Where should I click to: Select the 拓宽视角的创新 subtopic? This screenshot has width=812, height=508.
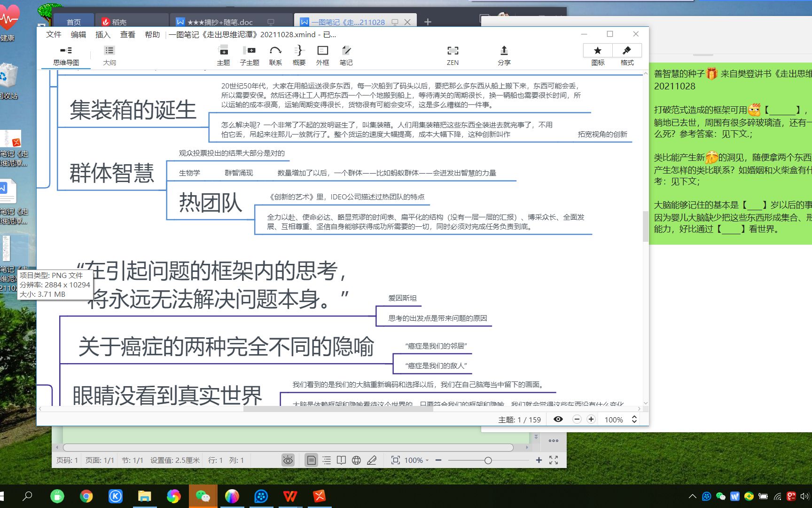click(602, 134)
